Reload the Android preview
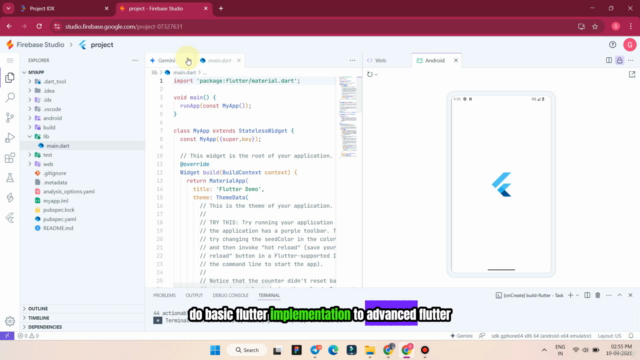This screenshot has height=360, width=640. (x=370, y=74)
